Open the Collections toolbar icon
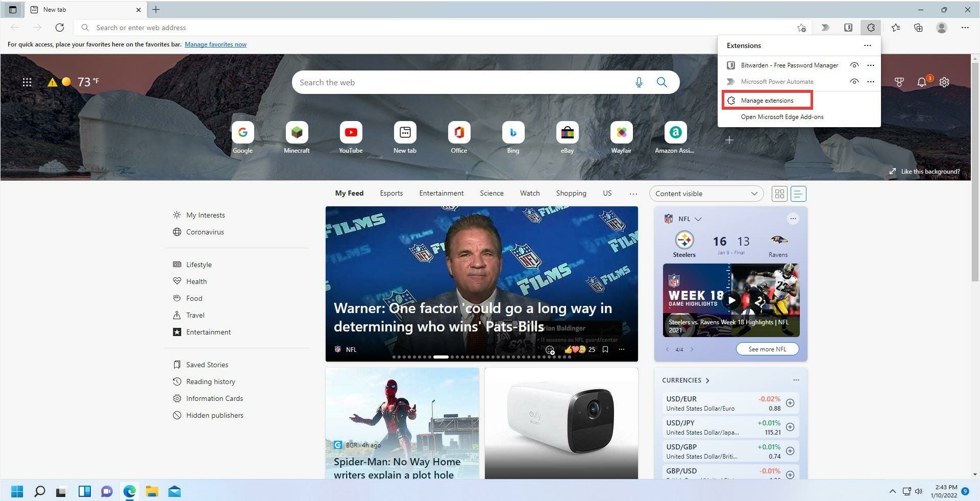The width and height of the screenshot is (980, 501). 918,28
